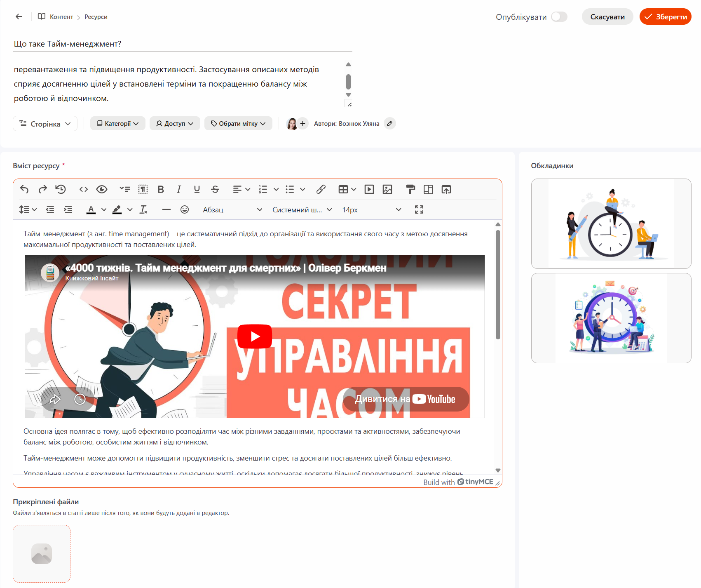The width and height of the screenshot is (701, 588).
Task: Open revision history with the clock-arrow icon
Action: (x=61, y=189)
